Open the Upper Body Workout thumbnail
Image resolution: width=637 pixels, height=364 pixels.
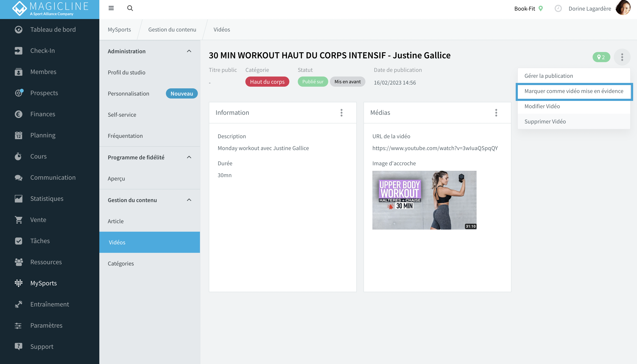[424, 200]
